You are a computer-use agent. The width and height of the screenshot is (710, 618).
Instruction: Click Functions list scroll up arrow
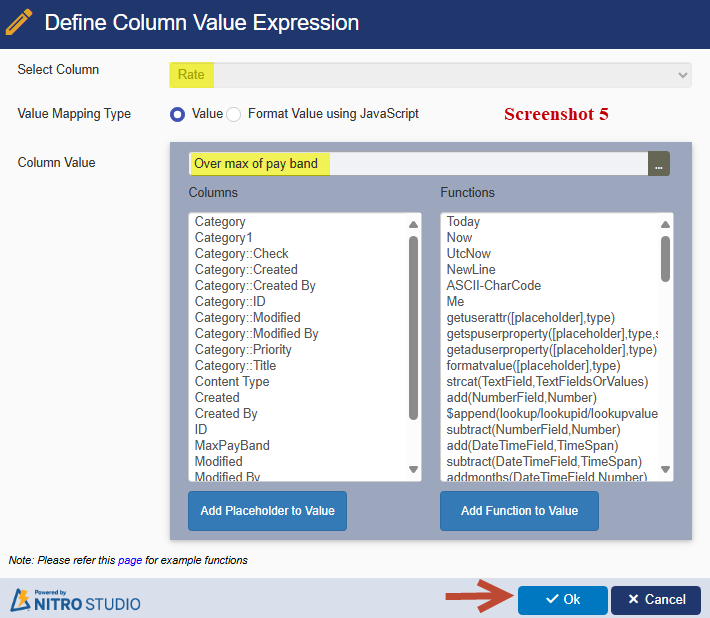(x=665, y=224)
